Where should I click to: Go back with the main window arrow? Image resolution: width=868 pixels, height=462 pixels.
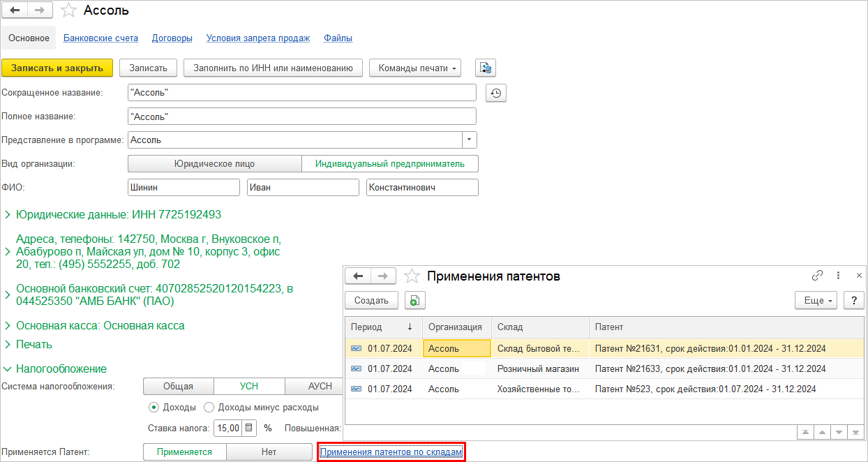click(15, 10)
